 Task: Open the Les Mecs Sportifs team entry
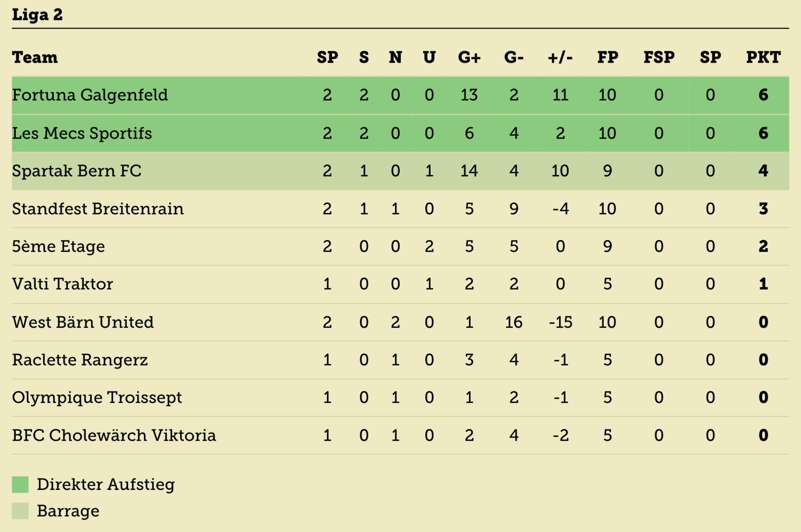tap(82, 134)
